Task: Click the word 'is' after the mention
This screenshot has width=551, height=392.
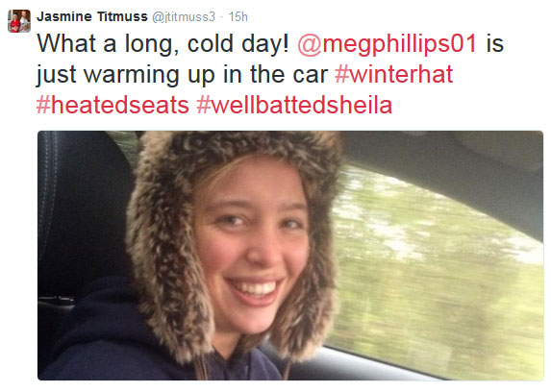Action: point(495,43)
